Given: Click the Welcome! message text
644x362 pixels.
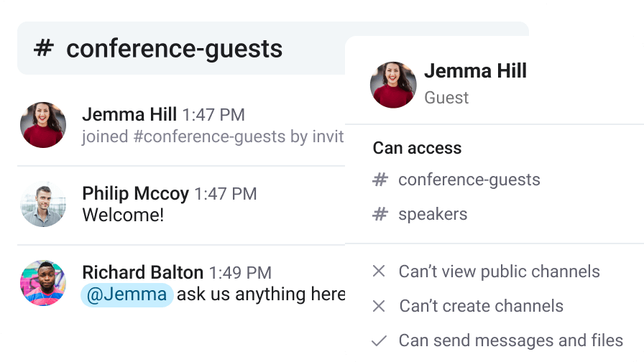Looking at the screenshot, I should tap(123, 215).
